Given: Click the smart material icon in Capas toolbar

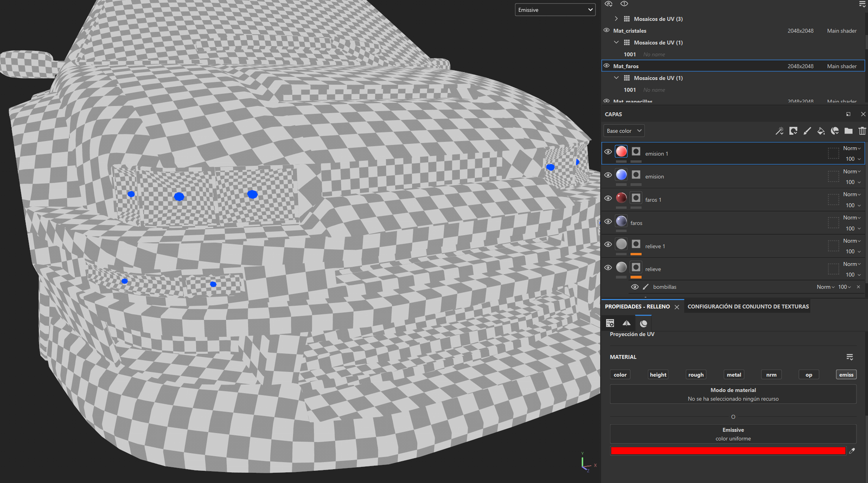Looking at the screenshot, I should tap(835, 131).
